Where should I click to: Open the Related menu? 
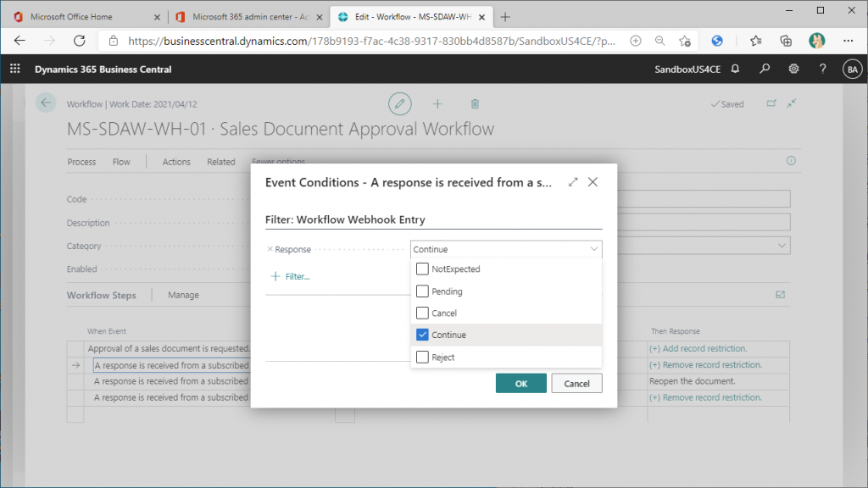pyautogui.click(x=221, y=162)
